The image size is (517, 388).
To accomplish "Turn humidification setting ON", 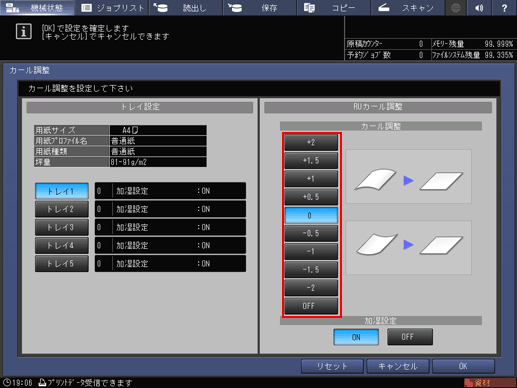I will pyautogui.click(x=356, y=337).
